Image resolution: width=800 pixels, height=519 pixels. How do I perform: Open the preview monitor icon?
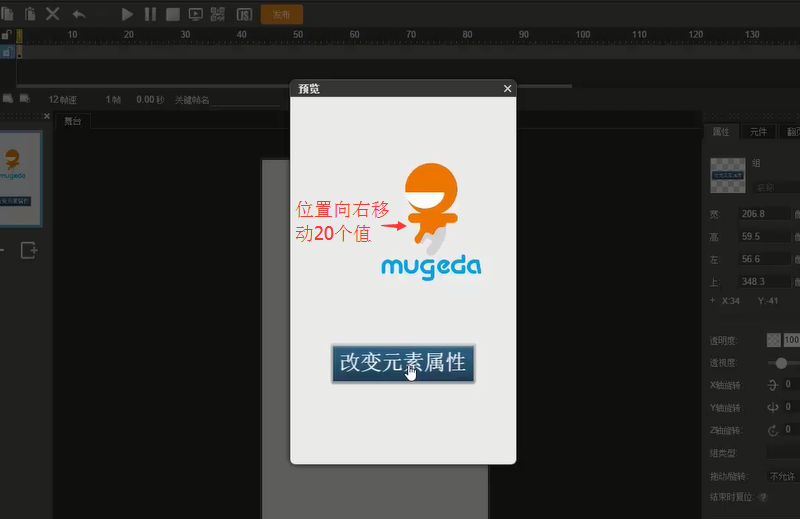coord(195,14)
